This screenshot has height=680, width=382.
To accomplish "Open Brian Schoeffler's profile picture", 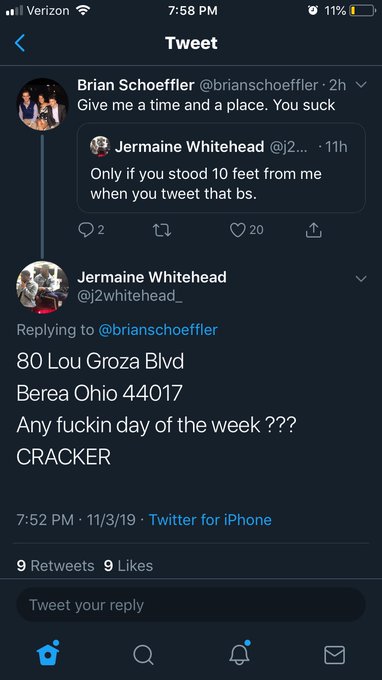I will pyautogui.click(x=42, y=104).
